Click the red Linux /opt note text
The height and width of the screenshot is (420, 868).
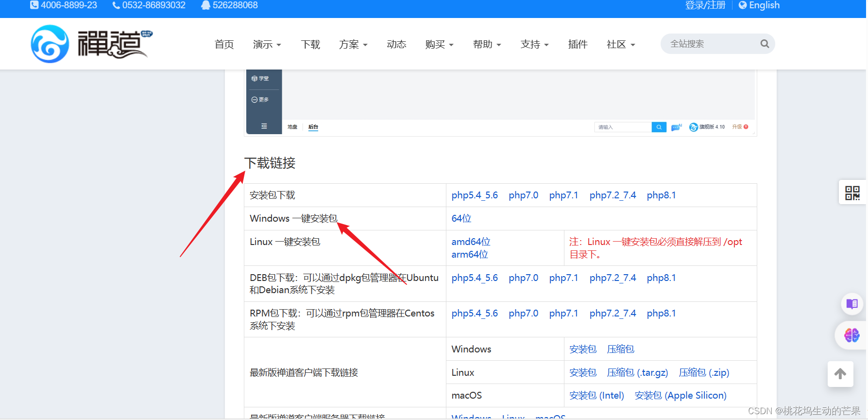tap(656, 248)
